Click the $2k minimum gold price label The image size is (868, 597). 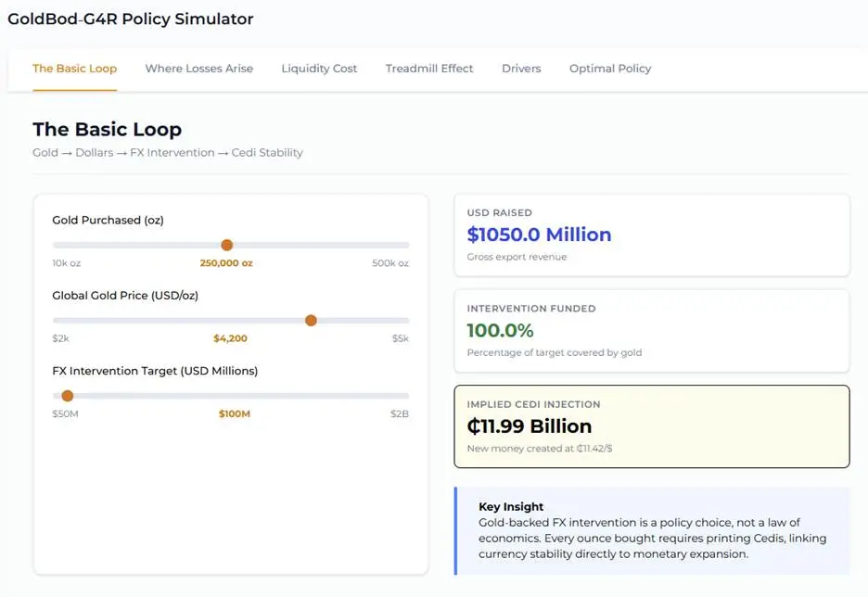pyautogui.click(x=60, y=338)
